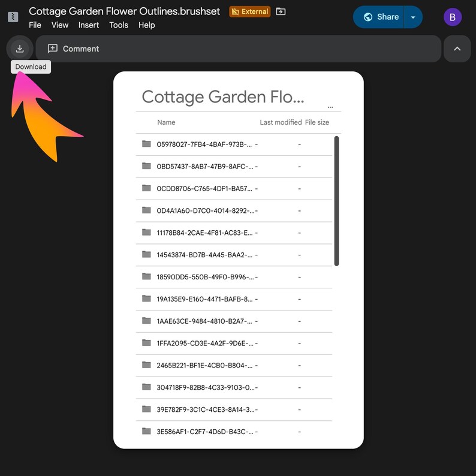Open the Tools menu

(x=119, y=25)
